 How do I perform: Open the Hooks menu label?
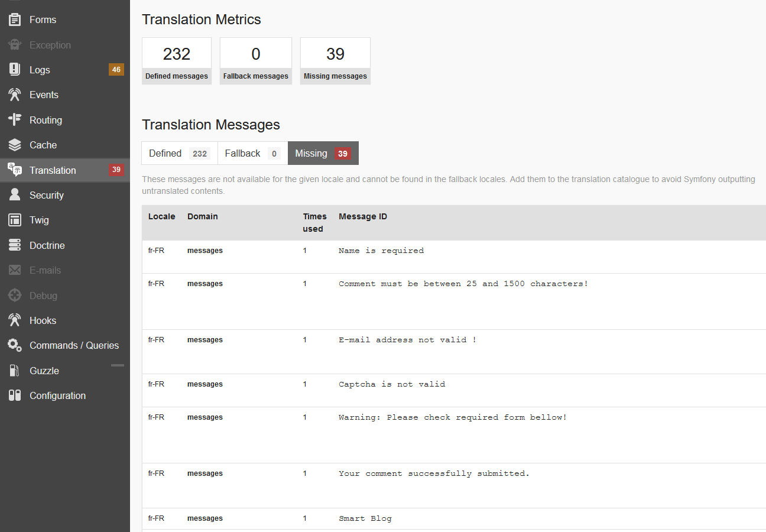(x=43, y=320)
